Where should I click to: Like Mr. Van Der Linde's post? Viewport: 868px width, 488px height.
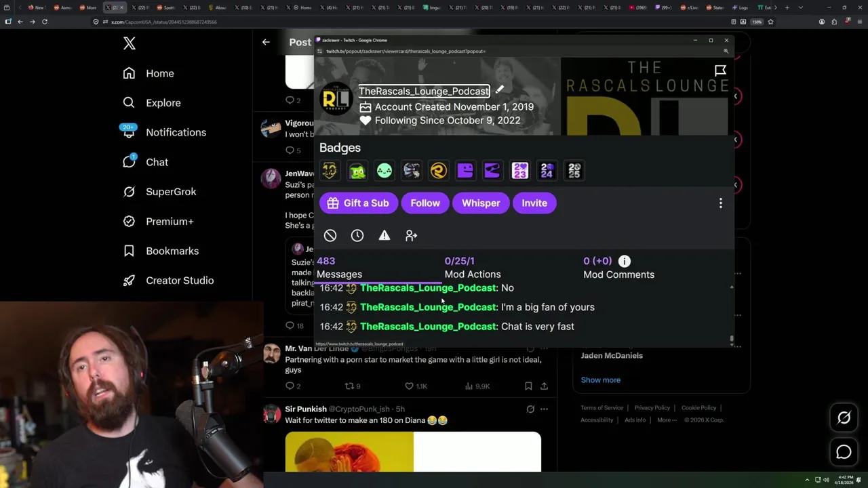416,386
